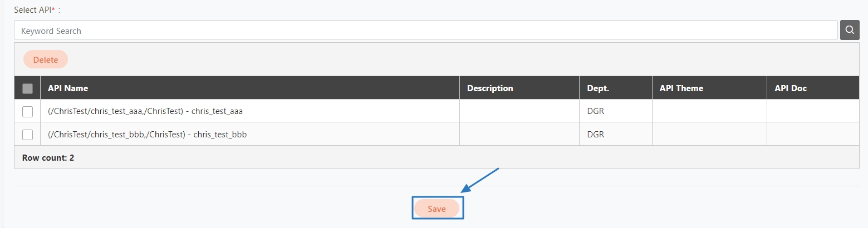868x228 pixels.
Task: Select the chris_test_bbb API name cell
Action: point(148,135)
